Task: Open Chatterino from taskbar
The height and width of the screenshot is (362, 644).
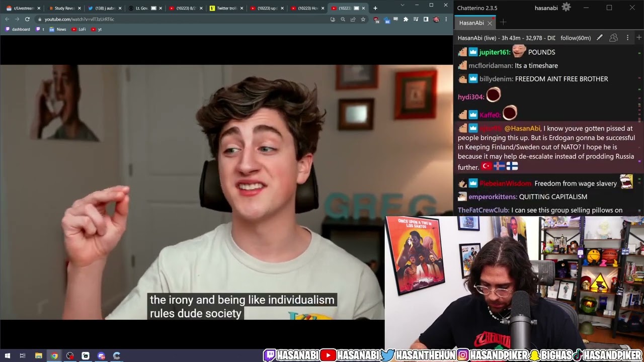Action: point(117,355)
